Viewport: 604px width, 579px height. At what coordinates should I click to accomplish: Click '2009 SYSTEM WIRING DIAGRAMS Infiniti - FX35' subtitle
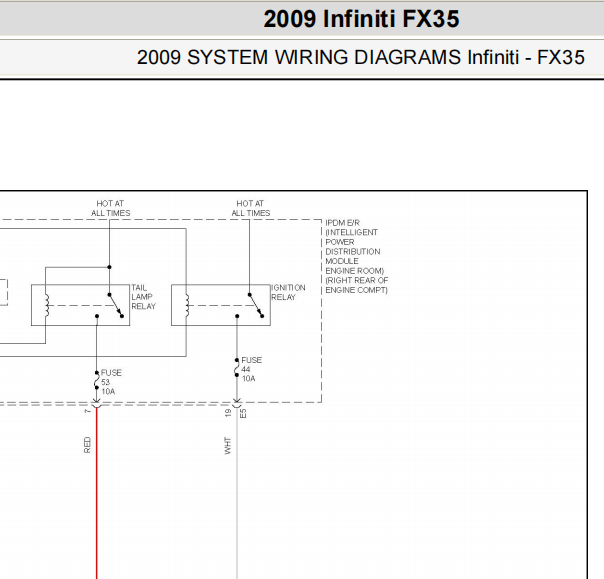pos(361,57)
